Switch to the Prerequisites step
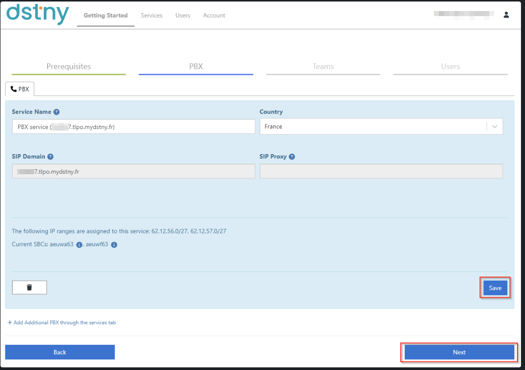The width and height of the screenshot is (525, 370). (69, 66)
